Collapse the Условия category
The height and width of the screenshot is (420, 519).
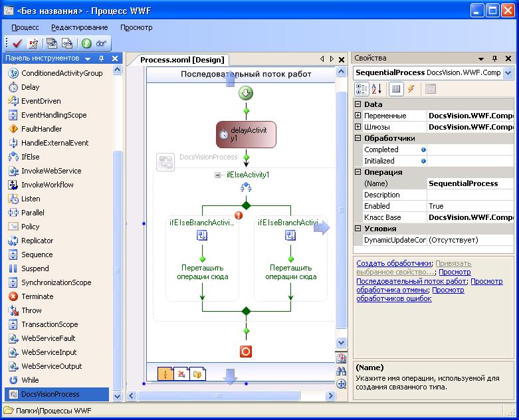tap(358, 229)
